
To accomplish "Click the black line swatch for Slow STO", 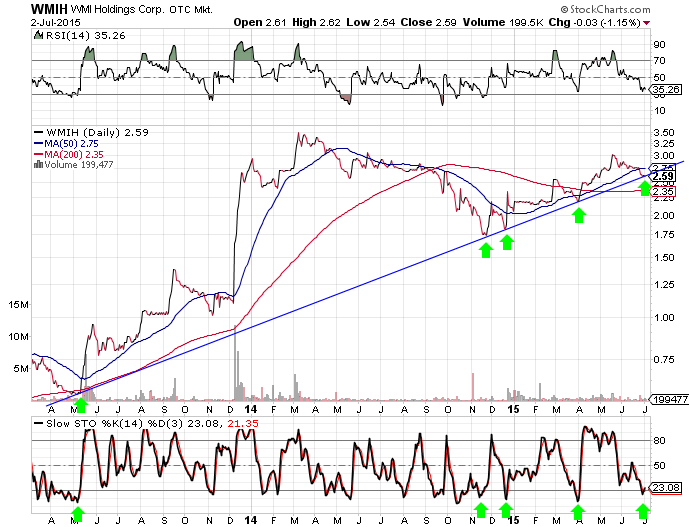I will click(x=39, y=424).
